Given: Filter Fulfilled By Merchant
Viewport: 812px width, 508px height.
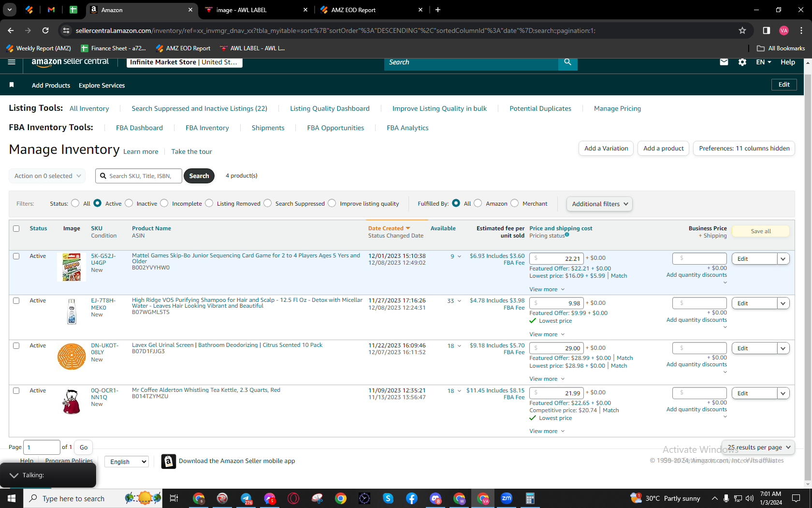Looking at the screenshot, I should click(514, 203).
